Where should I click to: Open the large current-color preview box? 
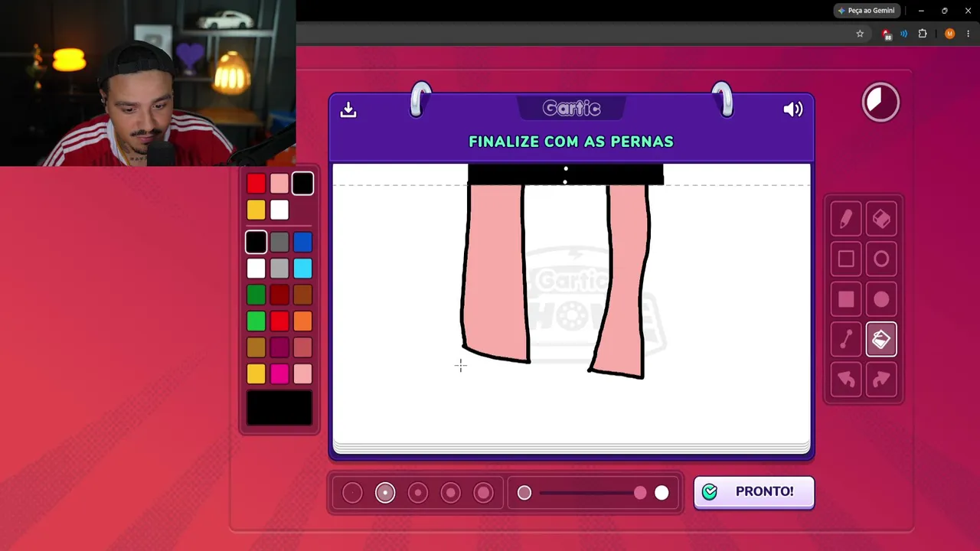click(x=279, y=408)
